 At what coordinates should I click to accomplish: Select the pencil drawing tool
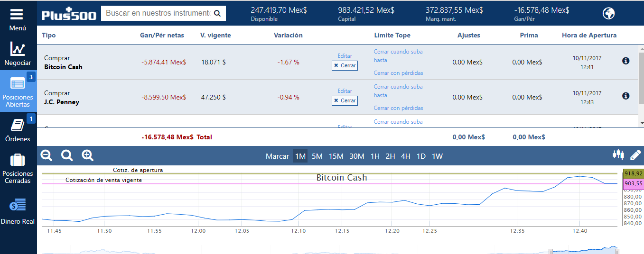click(635, 155)
